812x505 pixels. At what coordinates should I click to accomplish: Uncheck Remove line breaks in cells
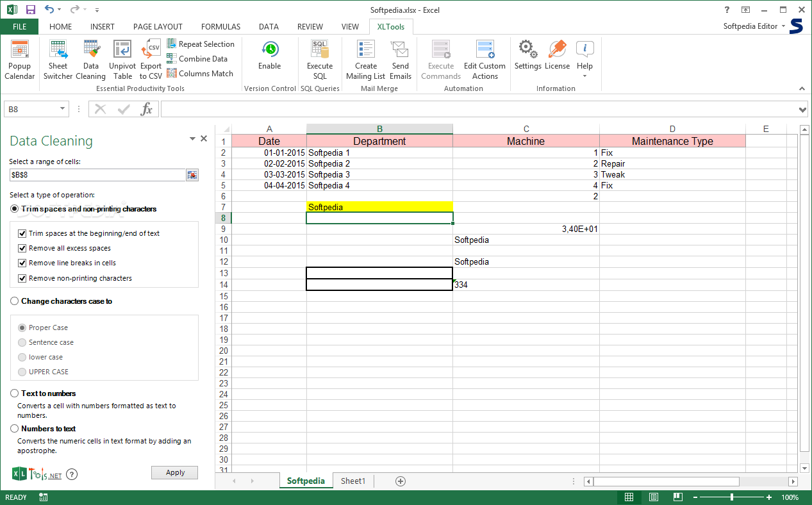pyautogui.click(x=22, y=263)
